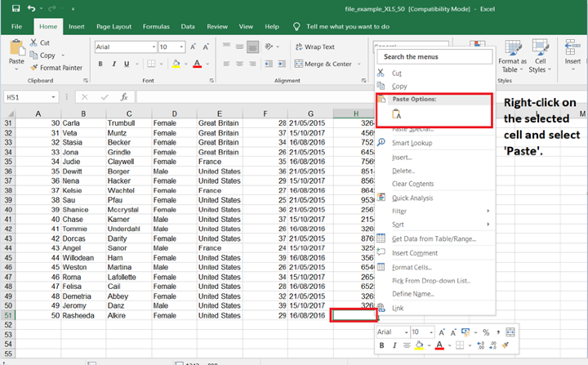588x365 pixels.
Task: Expand the Name Box dropdown for H51
Action: point(52,96)
